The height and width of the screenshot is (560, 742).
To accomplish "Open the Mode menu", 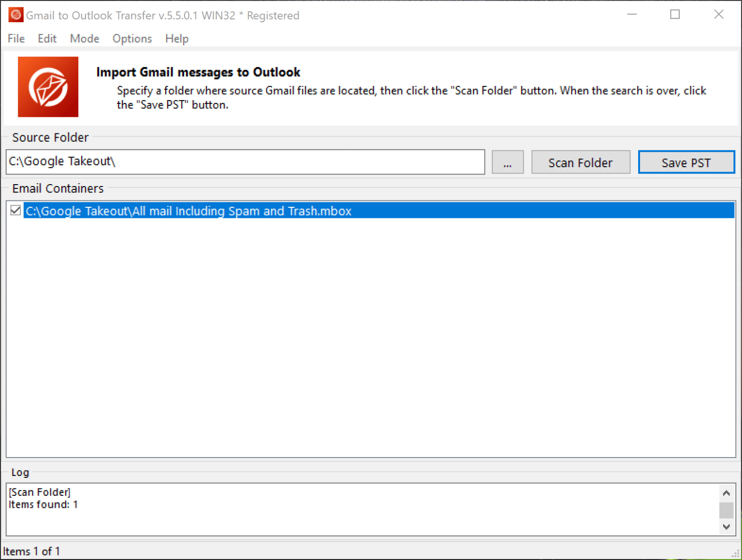I will pos(85,39).
